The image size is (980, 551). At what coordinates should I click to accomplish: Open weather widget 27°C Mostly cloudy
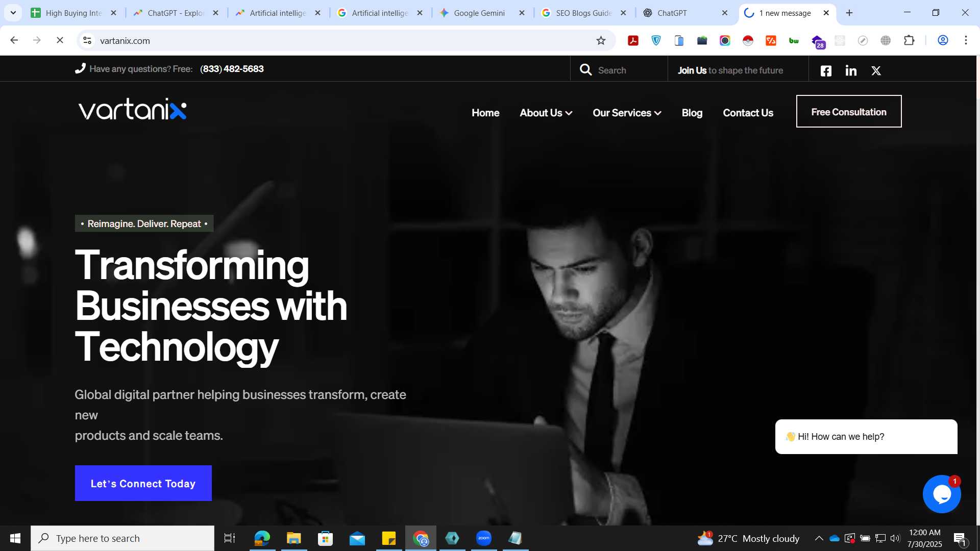[748, 538]
